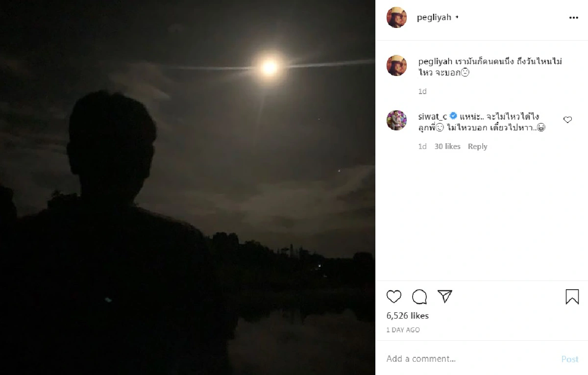Open pegliyah profile picture in header
Screen dimensions: 588x375
coord(397,18)
